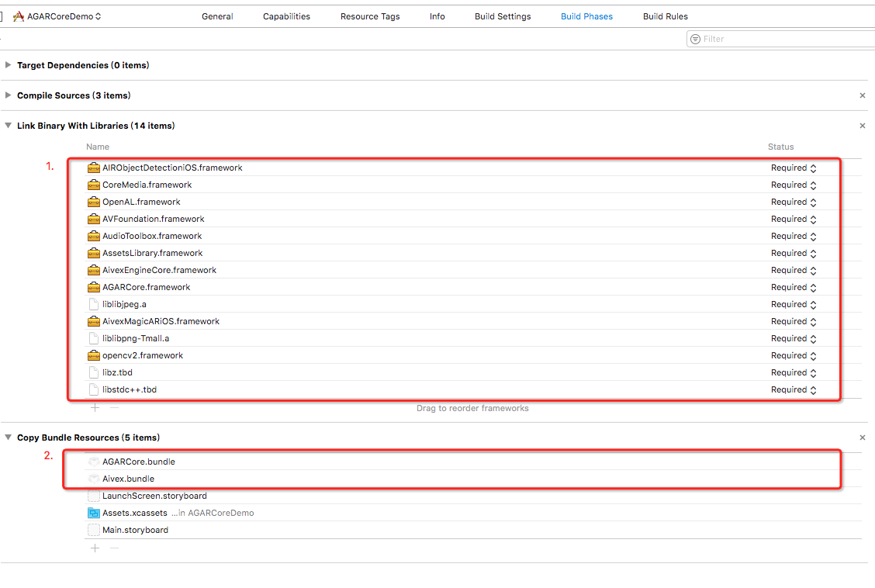Collapse the Copy Bundle Resources section
The image size is (875, 588).
[x=8, y=438]
